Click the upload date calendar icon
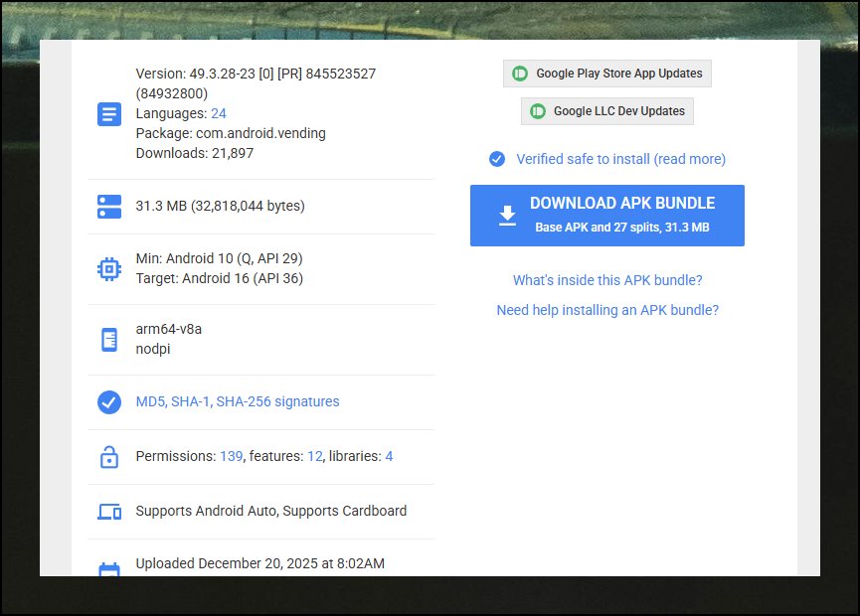This screenshot has width=860, height=616. point(109,569)
